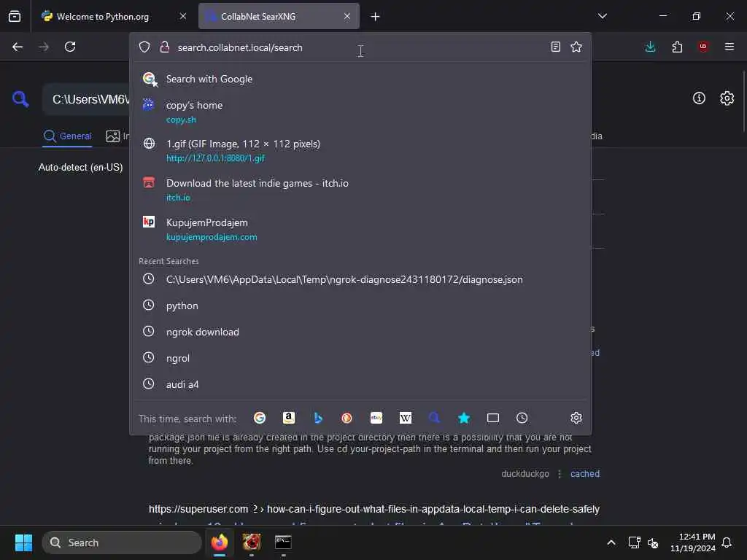The image size is (747, 560).
Task: Open Auto-detect (en-US) language selector
Action: pos(80,167)
